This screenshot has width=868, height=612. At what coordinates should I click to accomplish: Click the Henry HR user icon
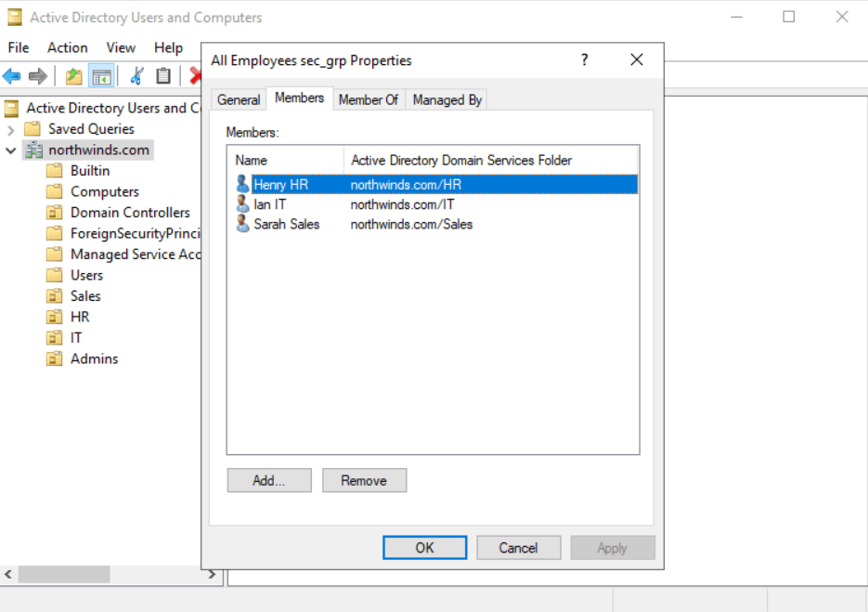tap(242, 184)
